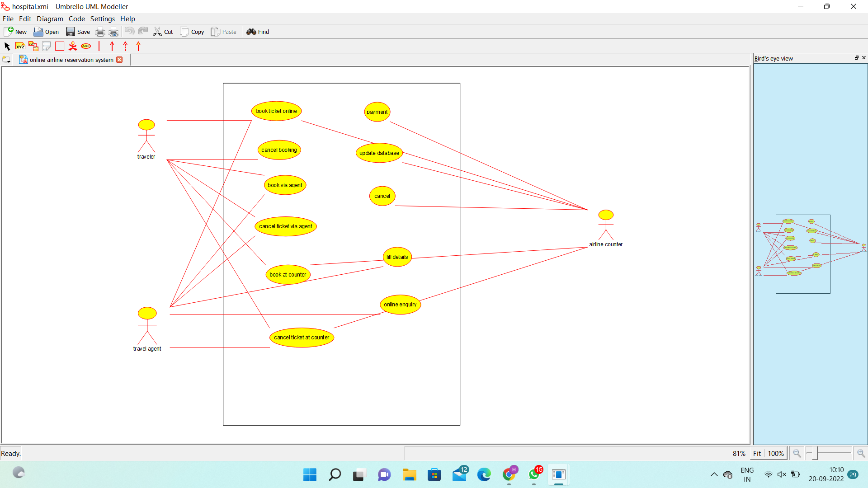Close the online airline reservation system tab

tap(119, 60)
